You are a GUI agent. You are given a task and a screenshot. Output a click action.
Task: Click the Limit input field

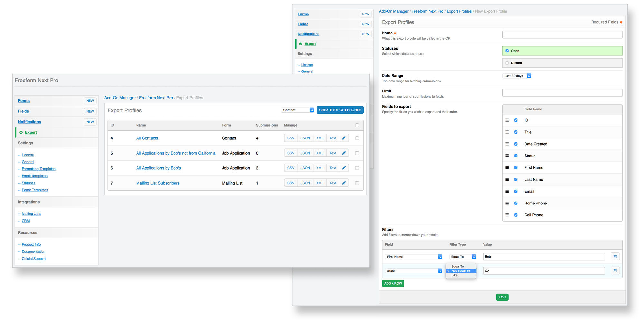[562, 93]
